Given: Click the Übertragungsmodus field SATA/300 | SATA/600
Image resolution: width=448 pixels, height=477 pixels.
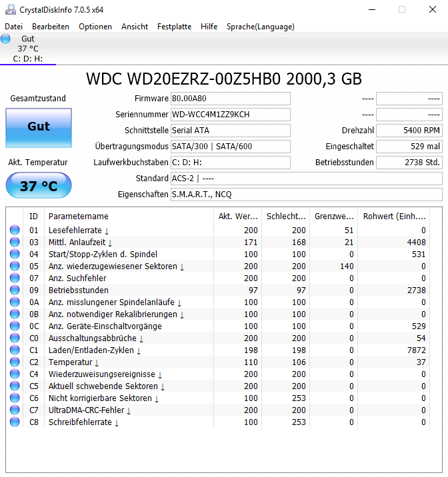Looking at the screenshot, I should (x=231, y=147).
